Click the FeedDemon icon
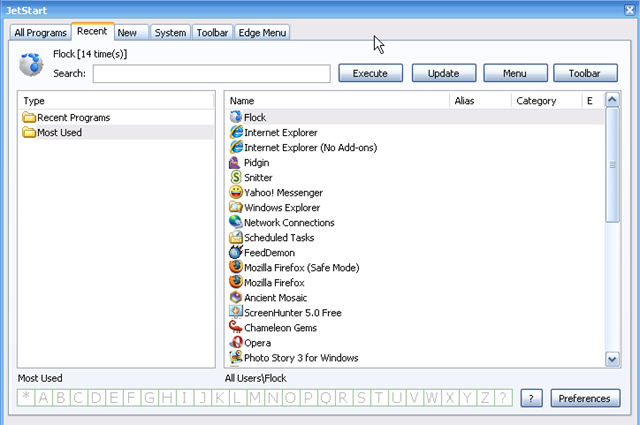 (236, 252)
